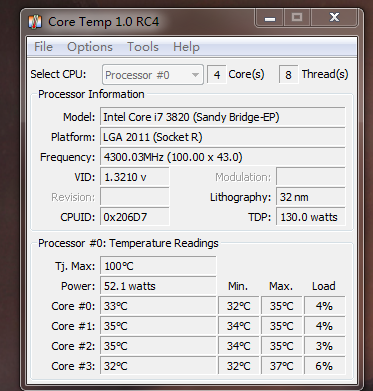Viewport: 373px width, 391px height.
Task: Click the CPUID field 0x206D7
Action: 135,217
